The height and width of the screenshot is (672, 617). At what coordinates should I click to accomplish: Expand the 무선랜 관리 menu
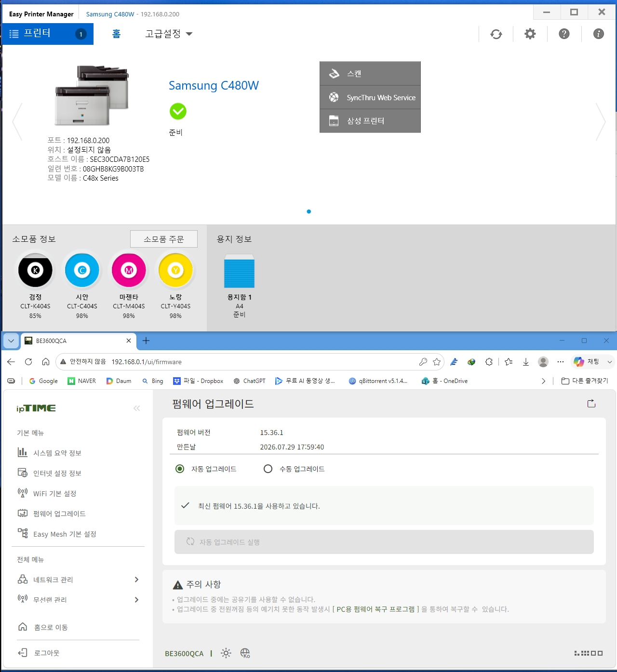pos(136,600)
